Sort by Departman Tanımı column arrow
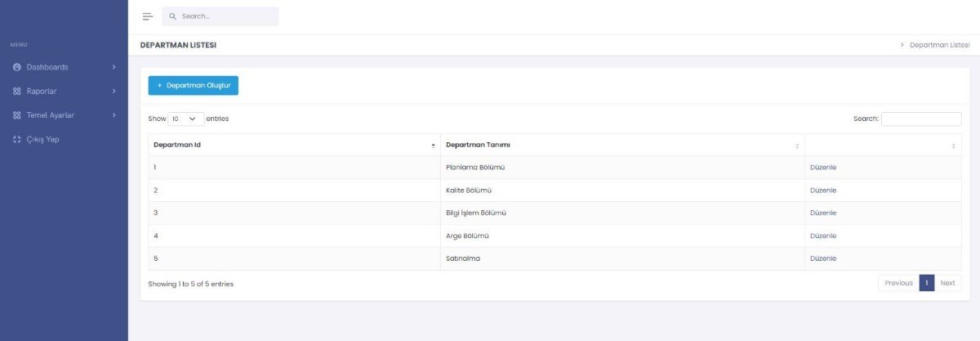This screenshot has height=341, width=980. 797,146
